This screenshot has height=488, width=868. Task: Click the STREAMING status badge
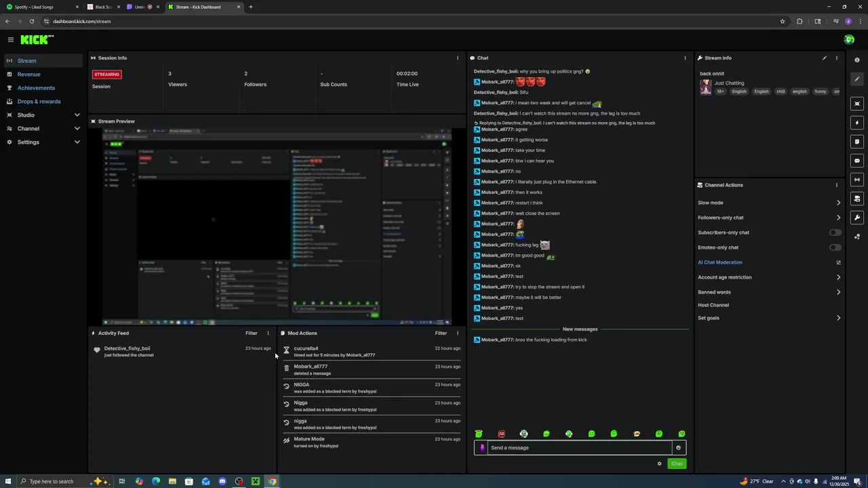point(106,74)
